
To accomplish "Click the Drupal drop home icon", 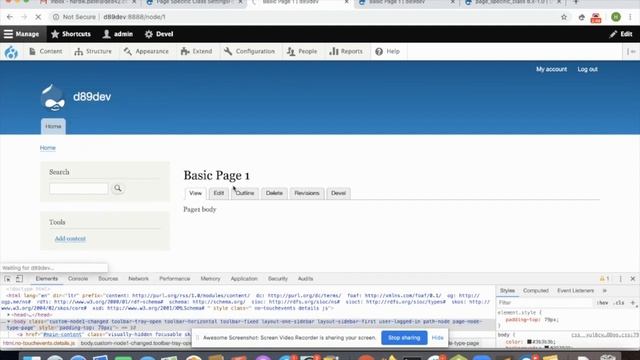I will (11, 52).
